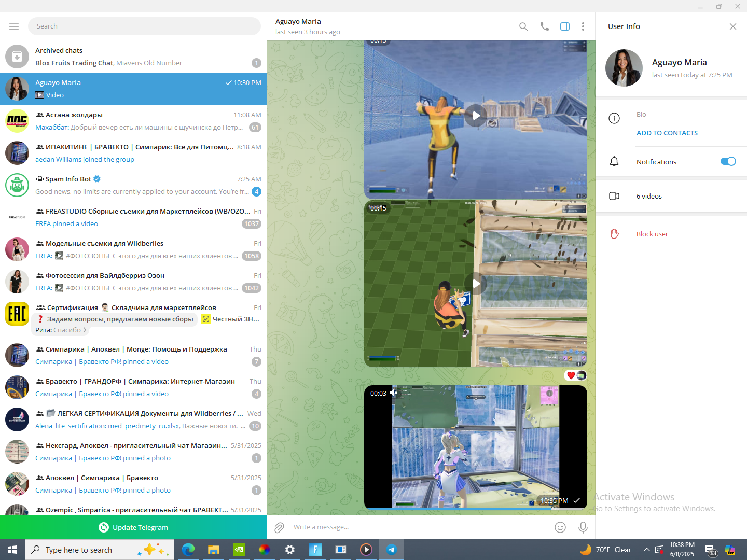Image resolution: width=747 pixels, height=560 pixels.
Task: Click the 1037 unread badge
Action: coord(252,224)
